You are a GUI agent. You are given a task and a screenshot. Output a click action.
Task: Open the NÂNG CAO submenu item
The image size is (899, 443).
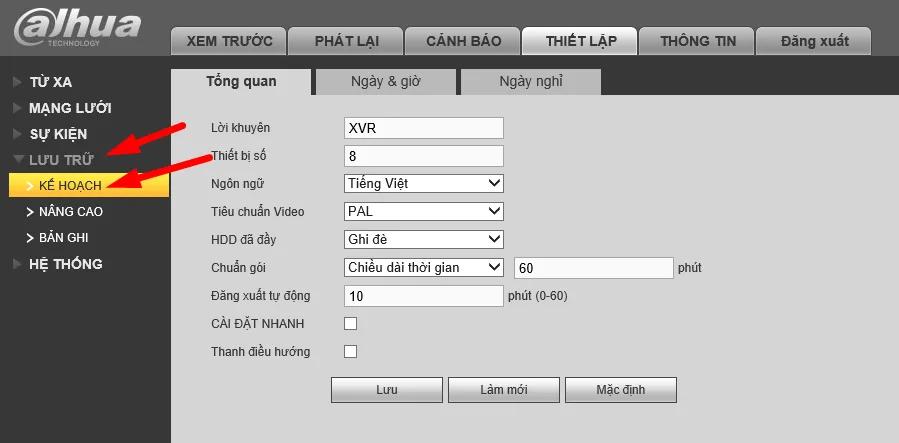tap(65, 212)
